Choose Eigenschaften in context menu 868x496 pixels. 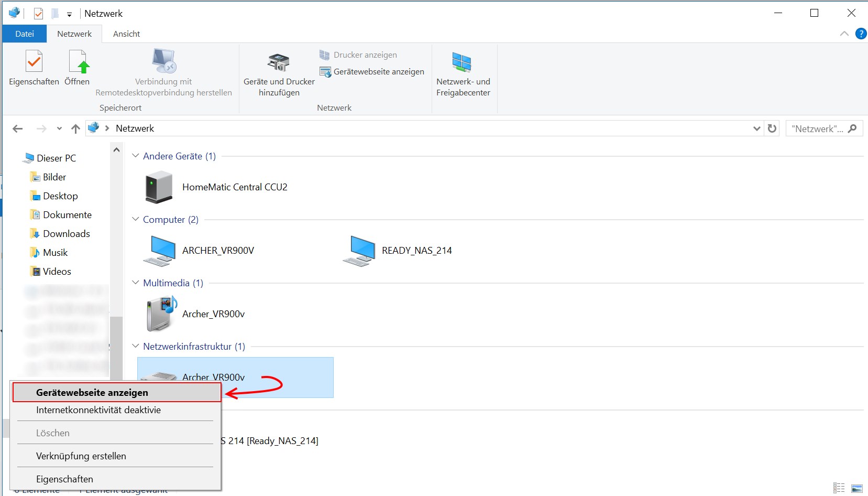point(116,479)
